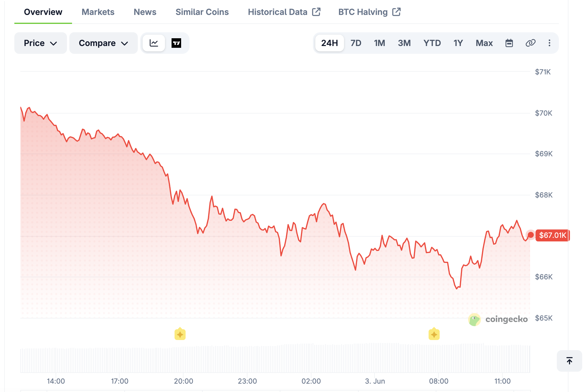Screen dimensions: 587x392
Task: Click external link icon beside Historical Data
Action: point(316,12)
